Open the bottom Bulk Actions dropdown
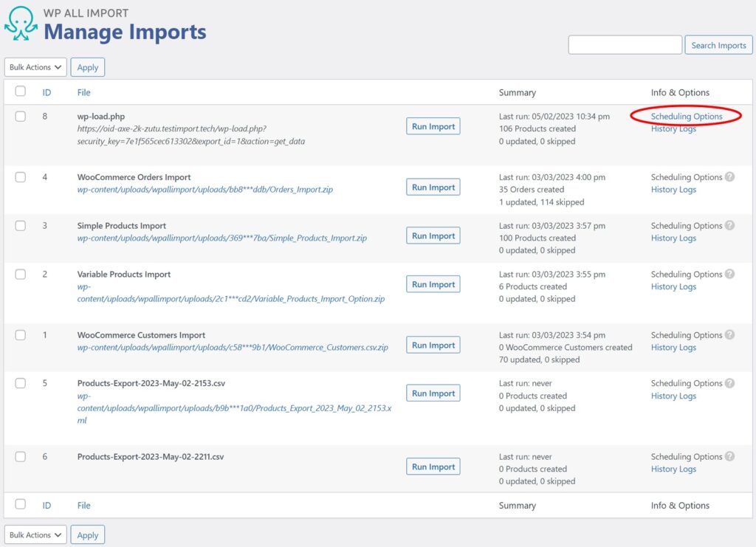Viewport: 756px width, 547px height. (35, 534)
